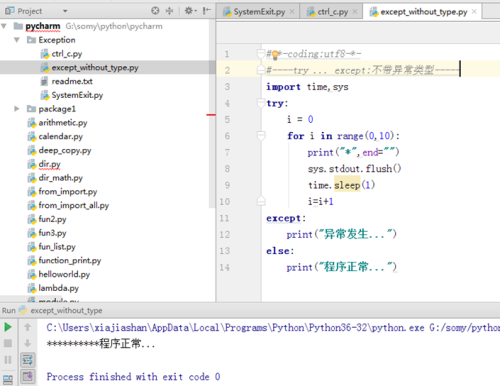Close the except_without_type.py tab
The height and width of the screenshot is (386, 500).
click(x=474, y=12)
